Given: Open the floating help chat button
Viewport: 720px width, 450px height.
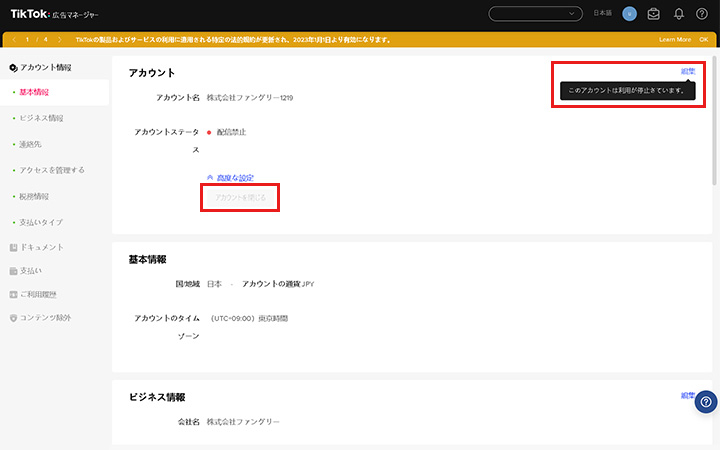Looking at the screenshot, I should 706,402.
